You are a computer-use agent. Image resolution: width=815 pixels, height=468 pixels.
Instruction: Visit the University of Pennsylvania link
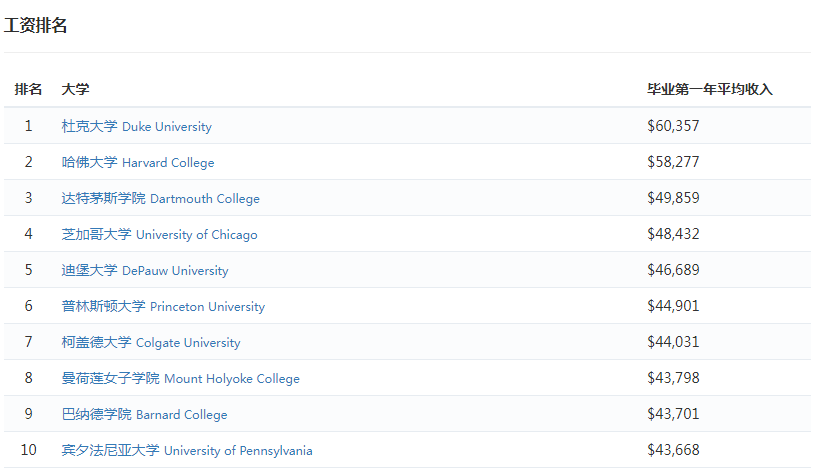point(187,451)
